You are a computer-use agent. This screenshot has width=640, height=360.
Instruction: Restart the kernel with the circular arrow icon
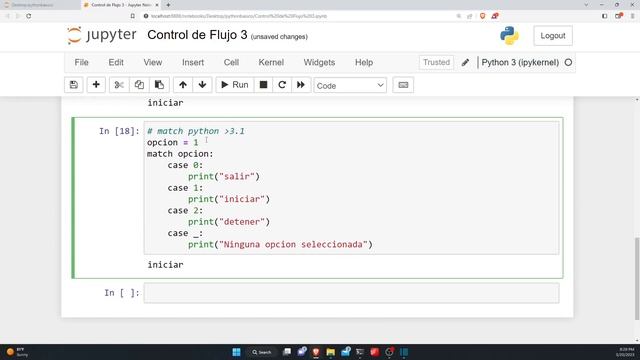click(282, 85)
